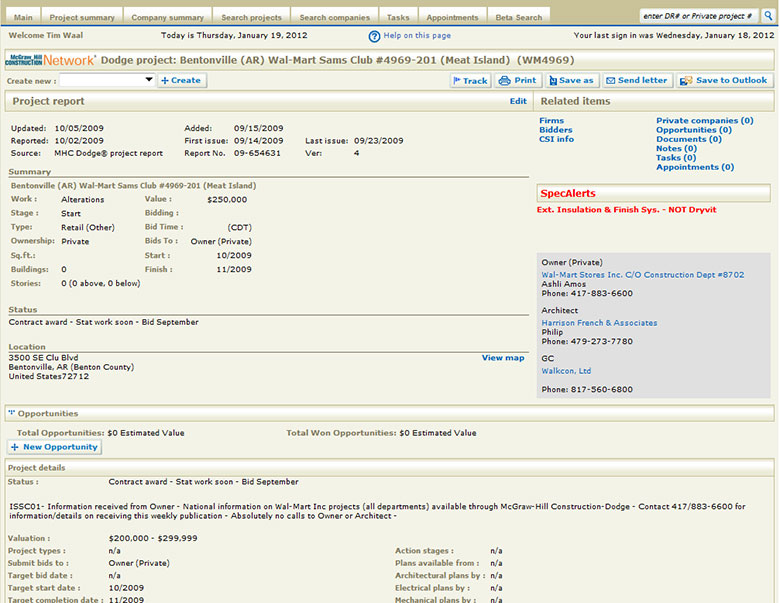Click the Outlook icon on Save to Outlook
This screenshot has height=603, width=780.
[x=686, y=81]
